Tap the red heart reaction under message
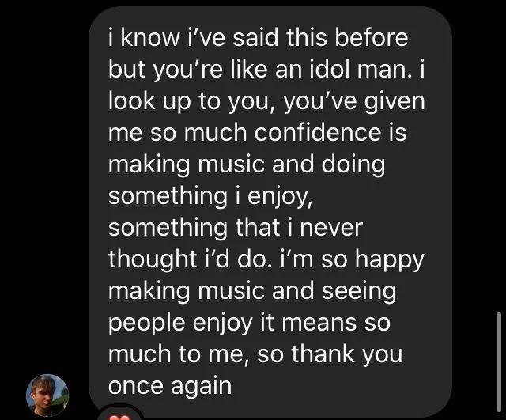The image size is (506, 420). (x=119, y=418)
